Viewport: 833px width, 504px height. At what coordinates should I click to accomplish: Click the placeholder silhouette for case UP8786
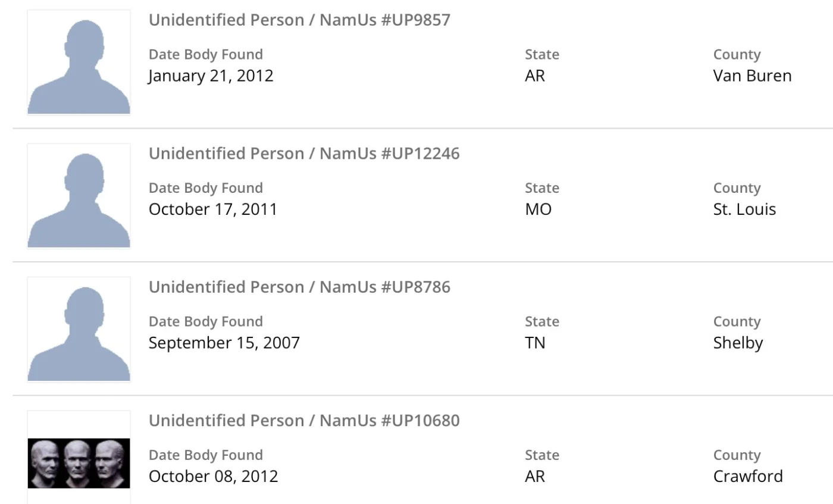79,330
